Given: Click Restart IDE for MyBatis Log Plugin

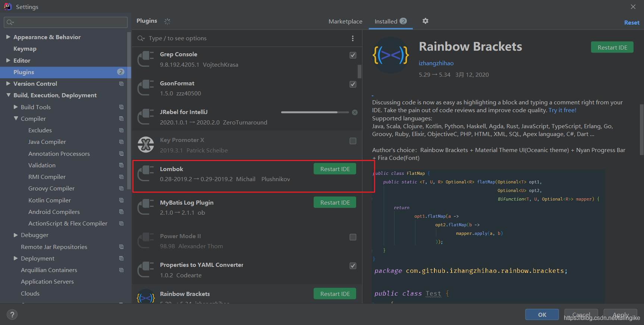Looking at the screenshot, I should click(x=335, y=202).
